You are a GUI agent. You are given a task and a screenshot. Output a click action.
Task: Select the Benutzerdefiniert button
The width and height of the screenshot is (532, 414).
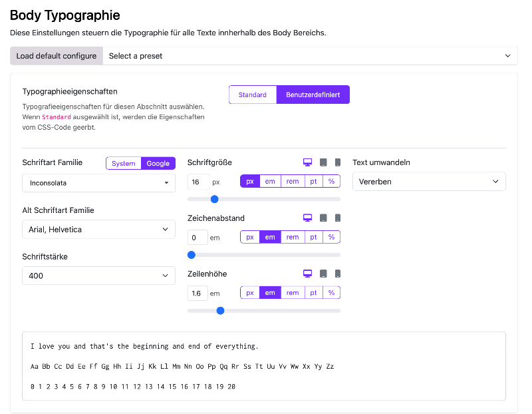coord(313,95)
